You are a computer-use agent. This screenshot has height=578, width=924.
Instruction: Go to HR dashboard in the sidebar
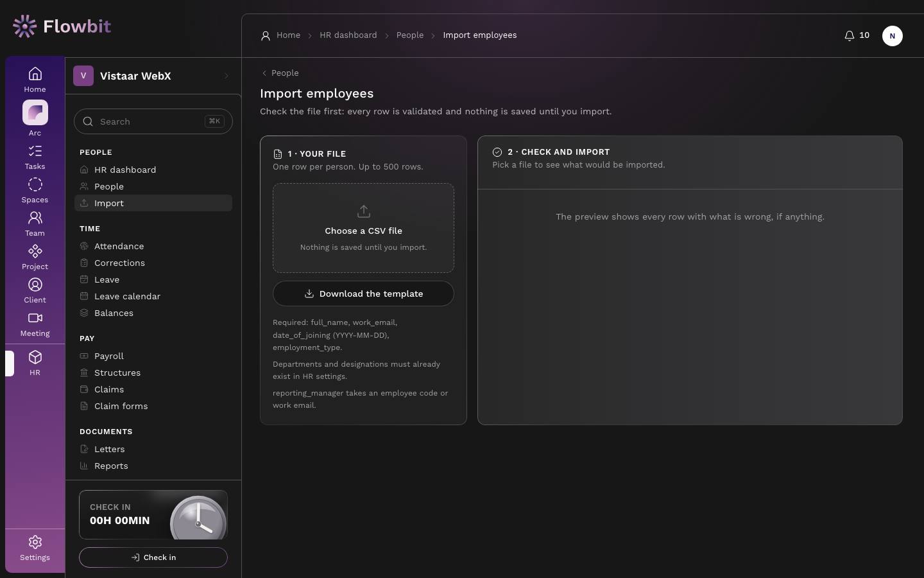pyautogui.click(x=153, y=170)
